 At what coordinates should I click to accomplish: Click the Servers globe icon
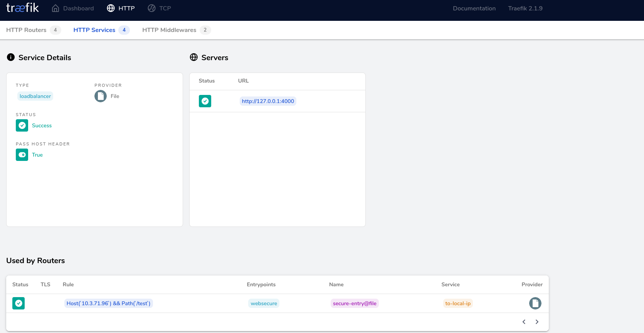(x=194, y=57)
